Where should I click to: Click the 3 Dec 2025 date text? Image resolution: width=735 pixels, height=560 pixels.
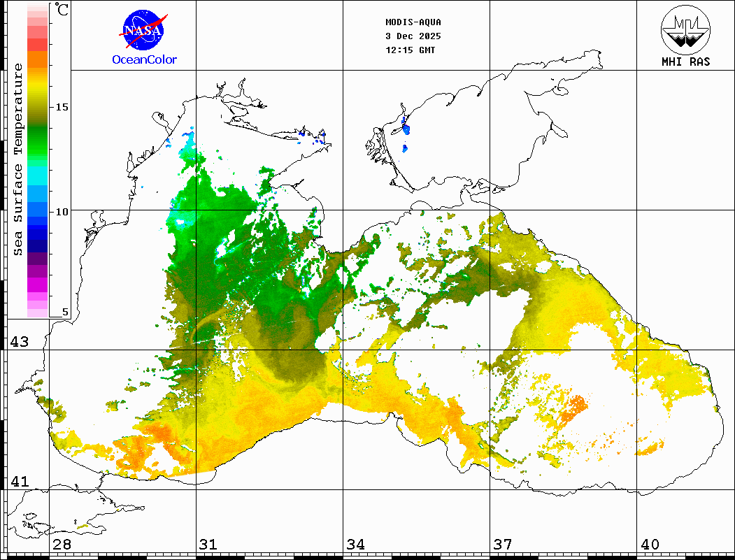413,36
